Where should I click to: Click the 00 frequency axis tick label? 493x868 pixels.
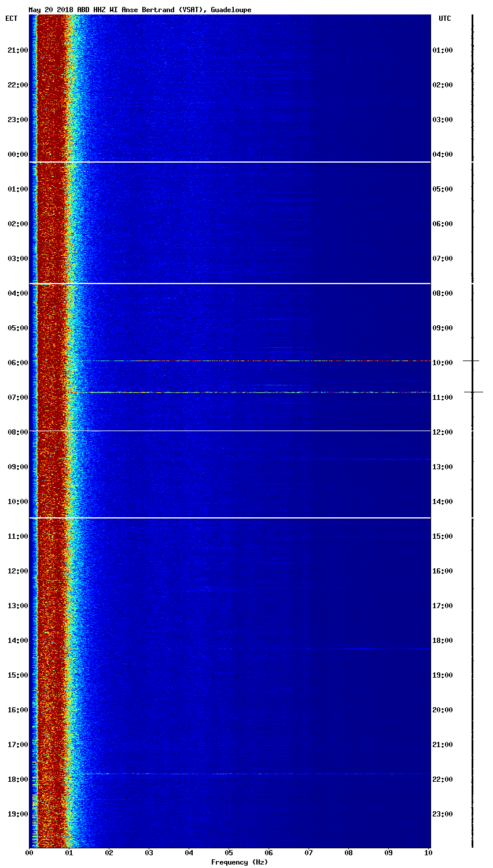click(x=30, y=853)
